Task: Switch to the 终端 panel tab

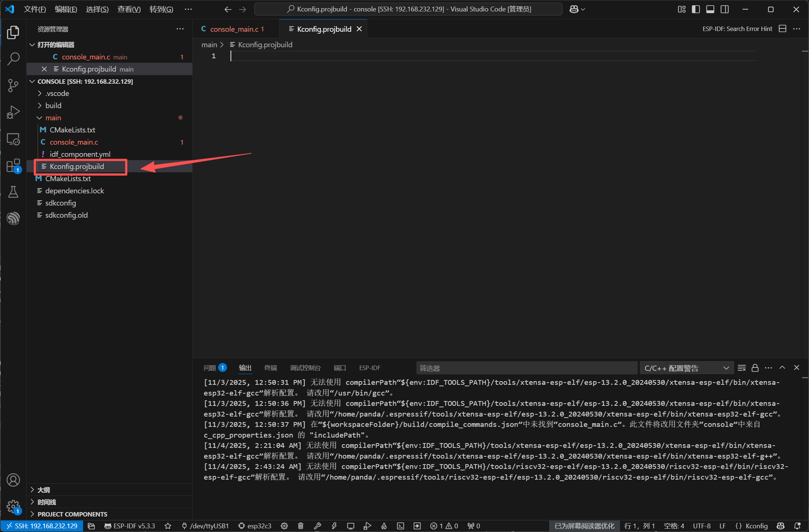Action: click(x=271, y=368)
